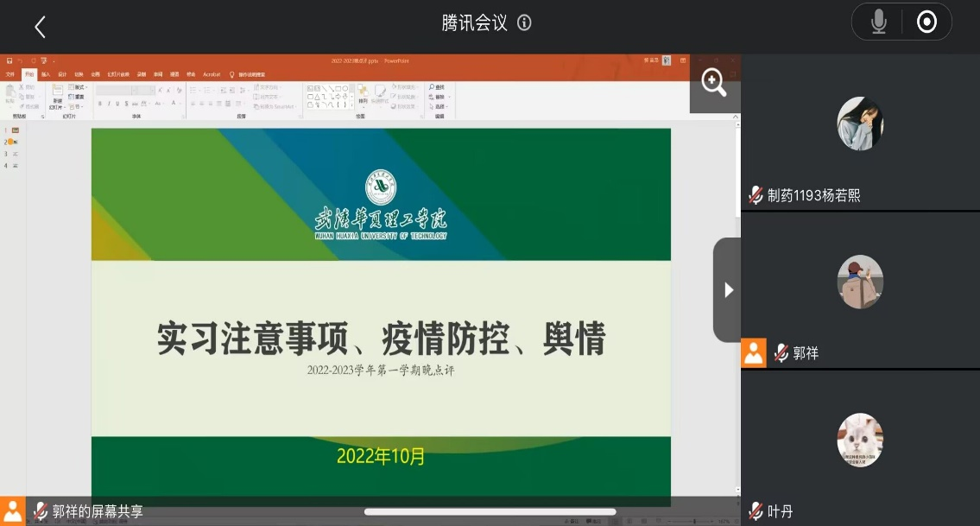This screenshot has width=980, height=526.
Task: Go back with the left arrow
Action: coord(40,27)
